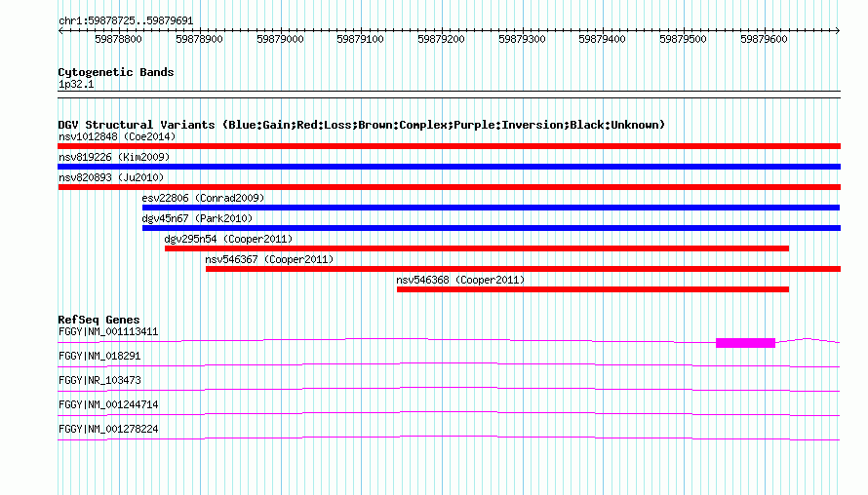Click ruler tick label 59879100
The width and height of the screenshot is (868, 495).
tap(360, 39)
